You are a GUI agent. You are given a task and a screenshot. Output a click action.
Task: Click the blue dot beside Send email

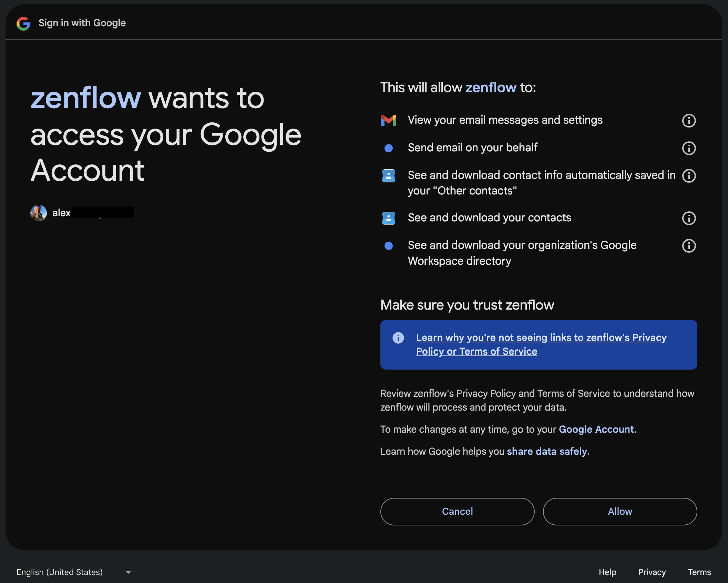[x=388, y=148]
